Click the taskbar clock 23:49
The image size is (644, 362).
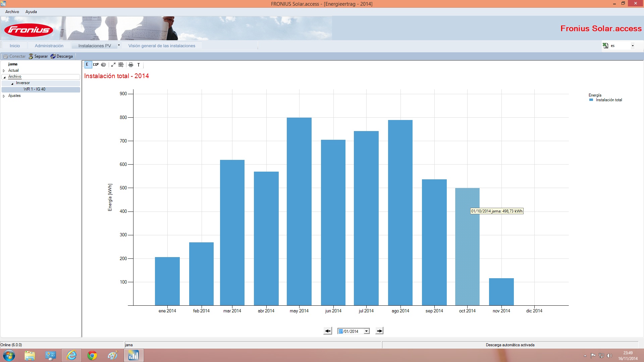(628, 353)
